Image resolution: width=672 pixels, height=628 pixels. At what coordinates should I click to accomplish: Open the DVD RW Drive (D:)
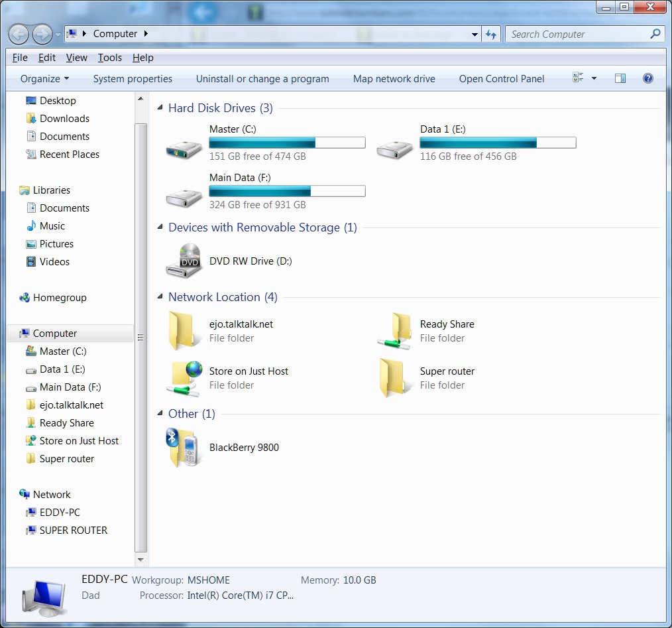point(184,260)
